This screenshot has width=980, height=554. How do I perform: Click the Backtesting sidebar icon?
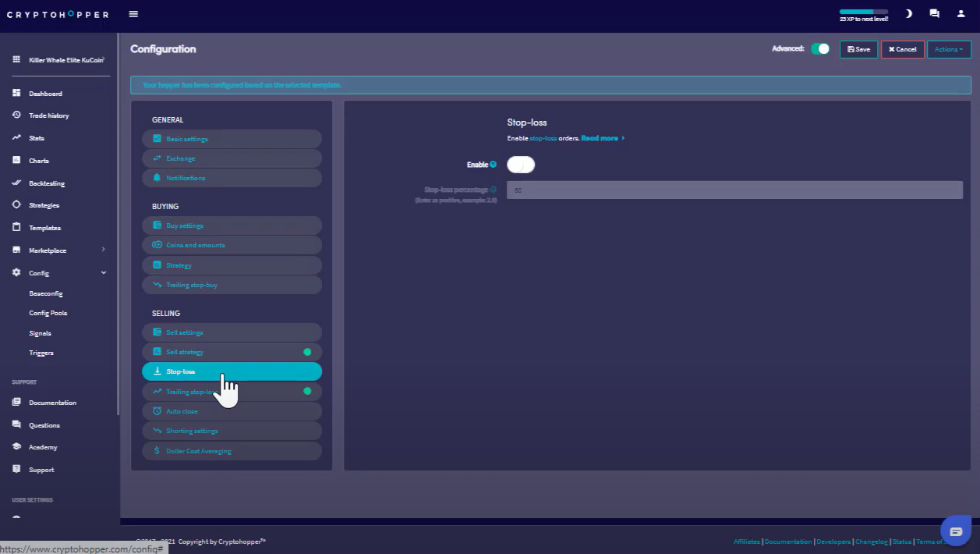pyautogui.click(x=16, y=183)
